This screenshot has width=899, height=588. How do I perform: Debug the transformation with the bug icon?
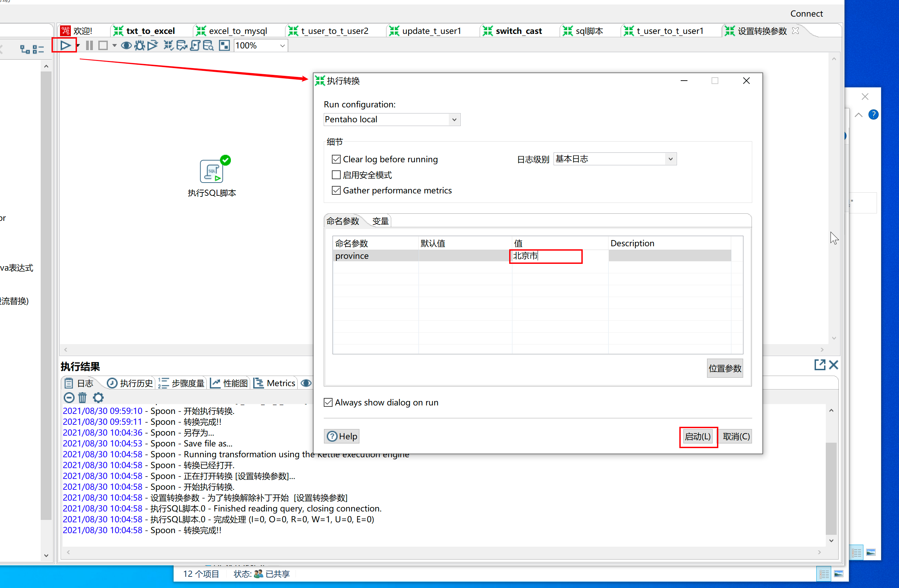click(x=139, y=46)
